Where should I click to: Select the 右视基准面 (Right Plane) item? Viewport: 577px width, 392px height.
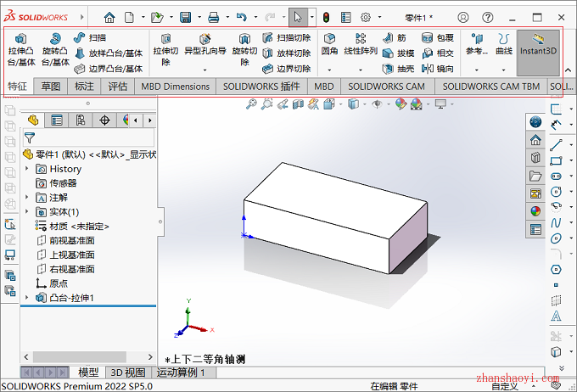coord(66,269)
